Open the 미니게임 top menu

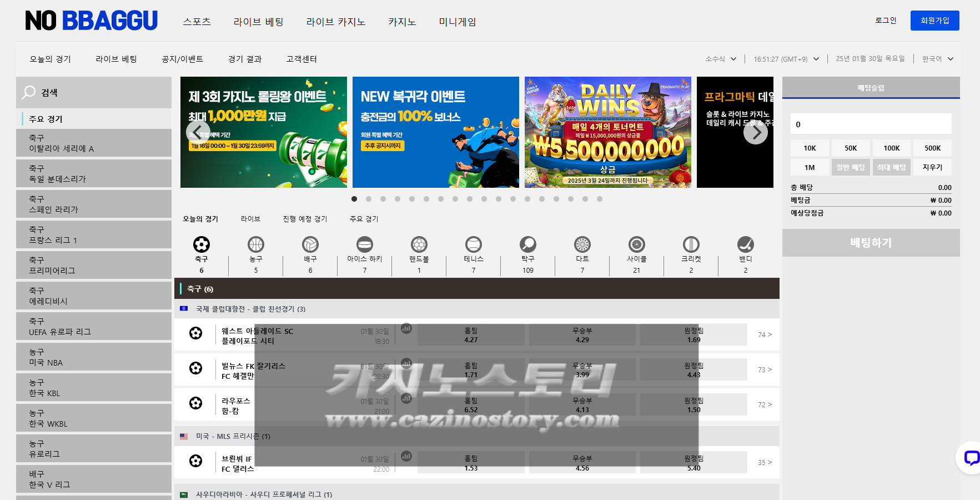[458, 22]
